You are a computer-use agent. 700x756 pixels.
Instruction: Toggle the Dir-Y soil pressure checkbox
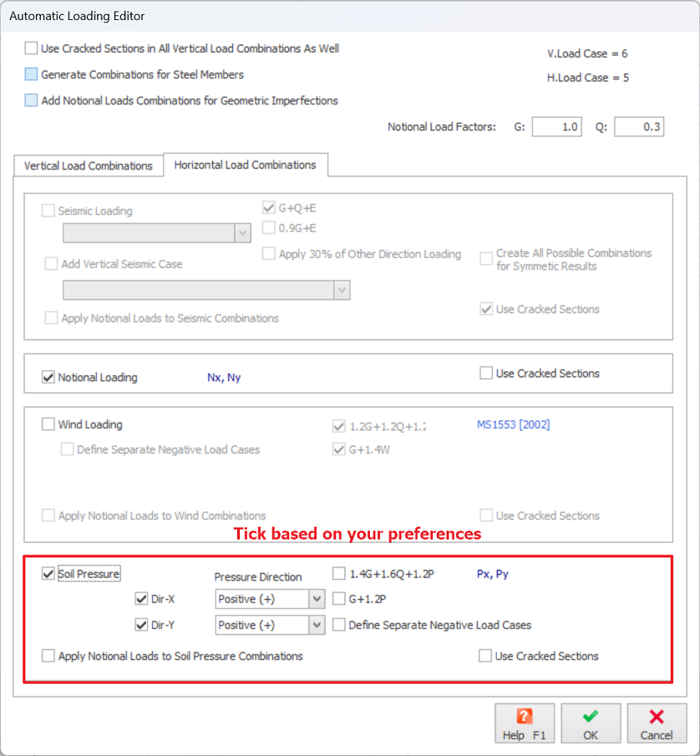[141, 625]
